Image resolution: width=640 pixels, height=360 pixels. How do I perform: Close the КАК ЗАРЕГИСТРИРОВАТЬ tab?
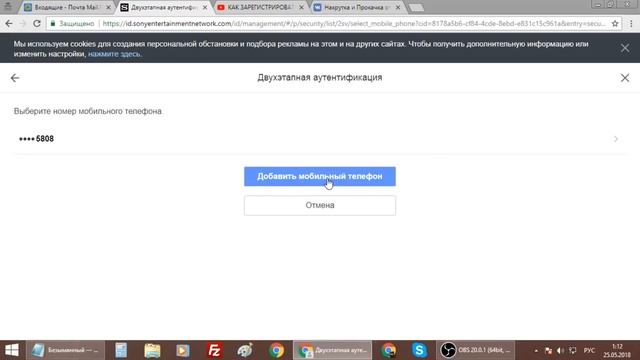(302, 7)
